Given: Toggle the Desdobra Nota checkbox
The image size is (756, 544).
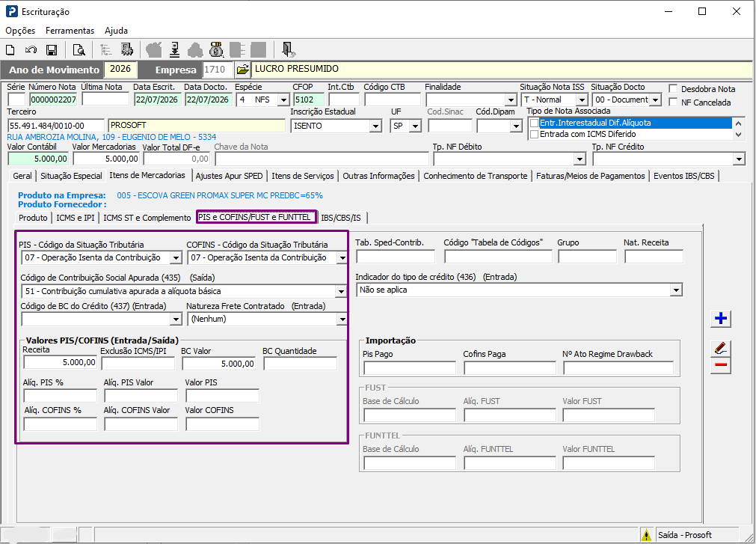Looking at the screenshot, I should (x=673, y=89).
